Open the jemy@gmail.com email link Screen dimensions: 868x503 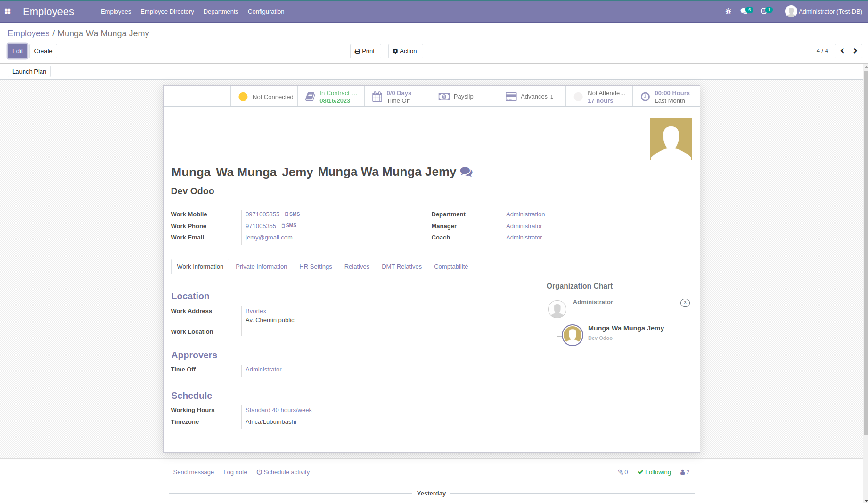[x=269, y=238]
